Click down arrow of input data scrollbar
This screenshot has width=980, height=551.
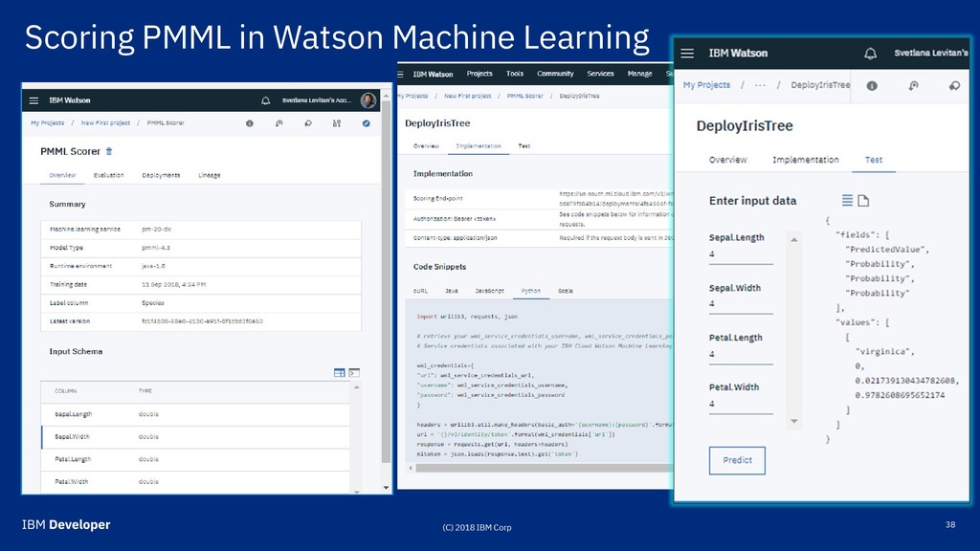tap(793, 421)
